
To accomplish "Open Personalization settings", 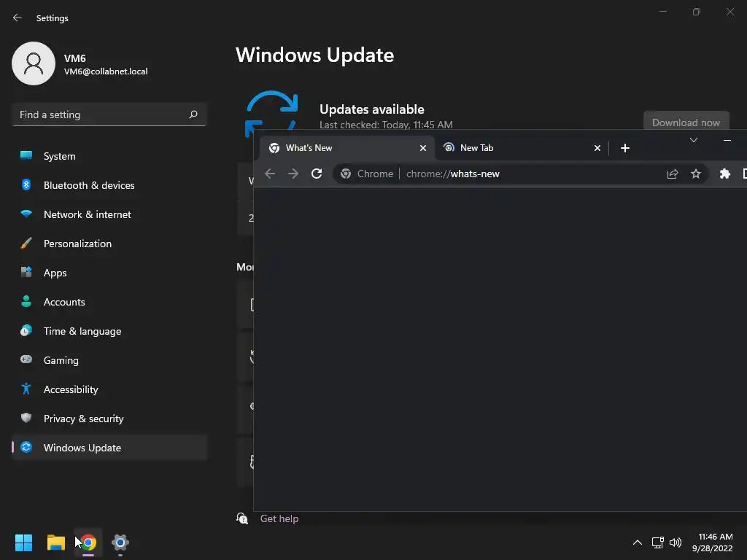I will pos(109,244).
